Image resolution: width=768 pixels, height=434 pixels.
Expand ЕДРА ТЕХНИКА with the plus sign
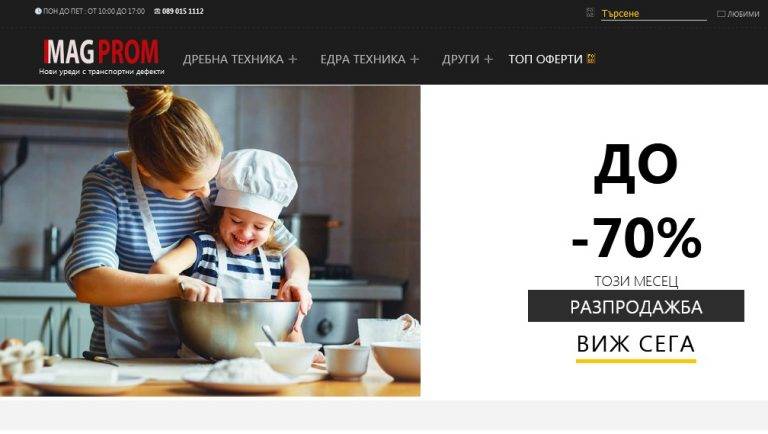click(414, 59)
